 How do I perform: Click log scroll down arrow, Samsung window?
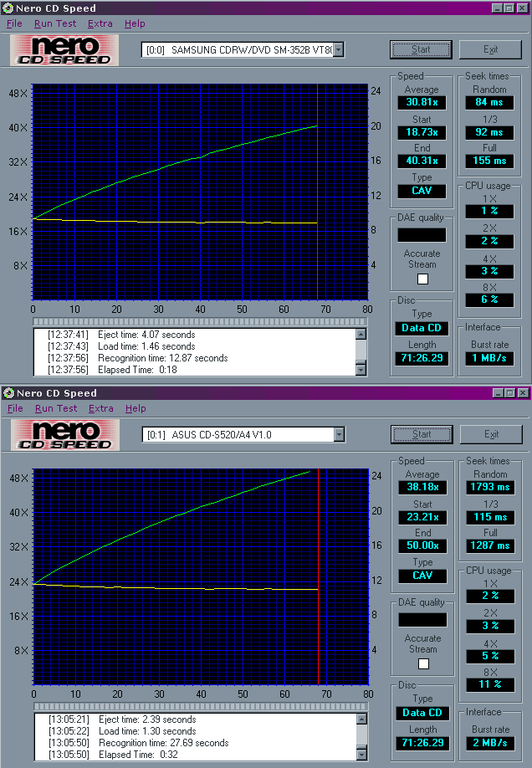[x=361, y=370]
